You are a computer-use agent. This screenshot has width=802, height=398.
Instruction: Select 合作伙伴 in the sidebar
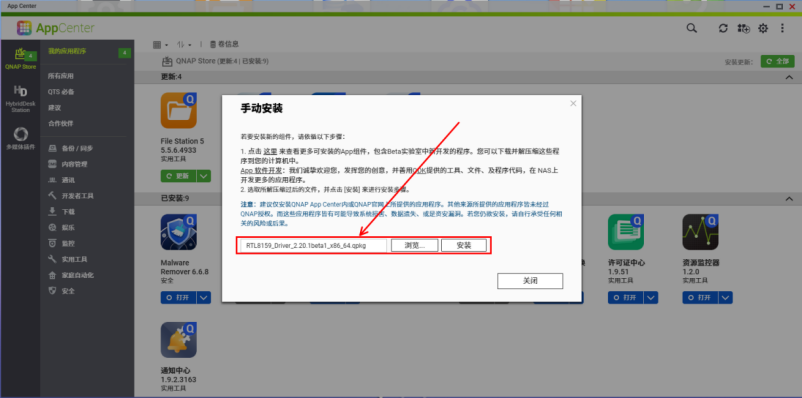pos(61,124)
